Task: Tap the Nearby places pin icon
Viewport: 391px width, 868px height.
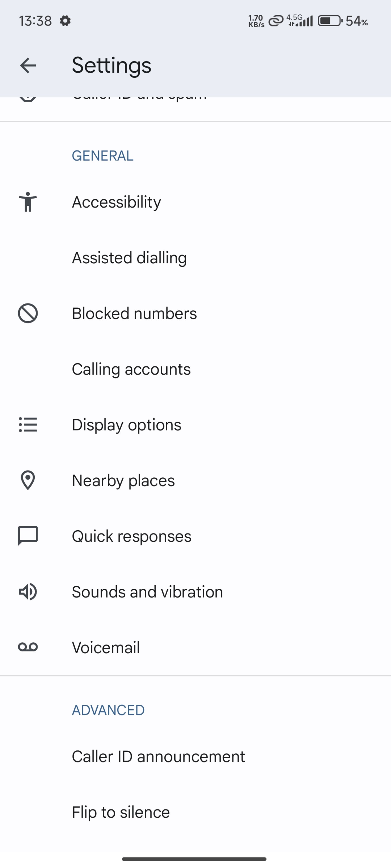Action: [x=28, y=480]
